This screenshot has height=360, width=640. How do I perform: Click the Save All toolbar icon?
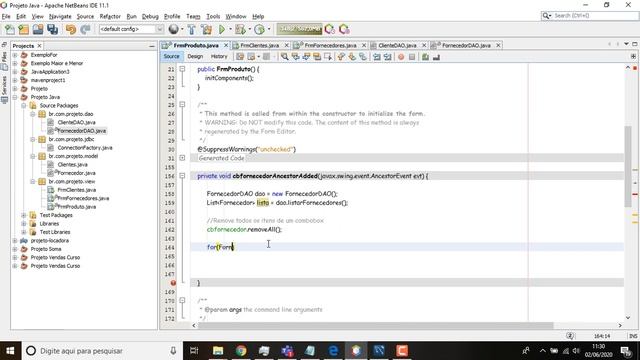coord(52,29)
